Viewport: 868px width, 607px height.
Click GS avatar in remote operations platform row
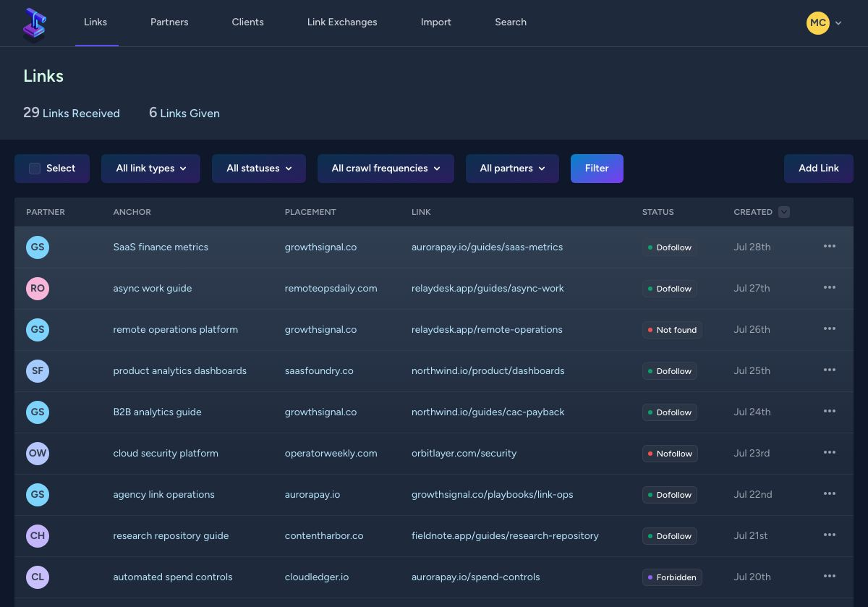(38, 329)
